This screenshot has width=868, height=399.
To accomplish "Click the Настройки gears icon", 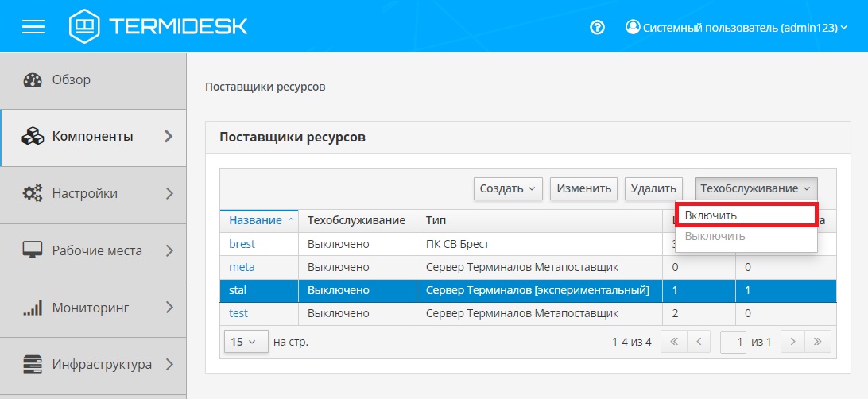I will [x=33, y=193].
